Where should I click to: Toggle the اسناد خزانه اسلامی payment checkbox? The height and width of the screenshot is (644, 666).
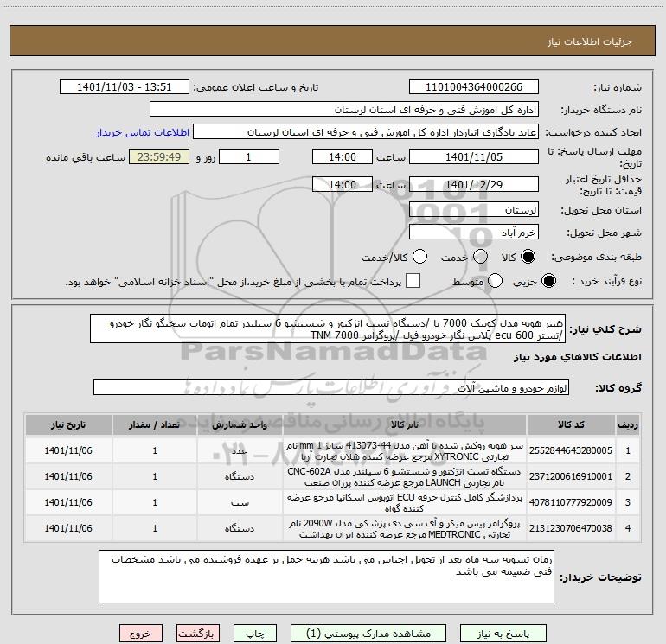point(413,281)
